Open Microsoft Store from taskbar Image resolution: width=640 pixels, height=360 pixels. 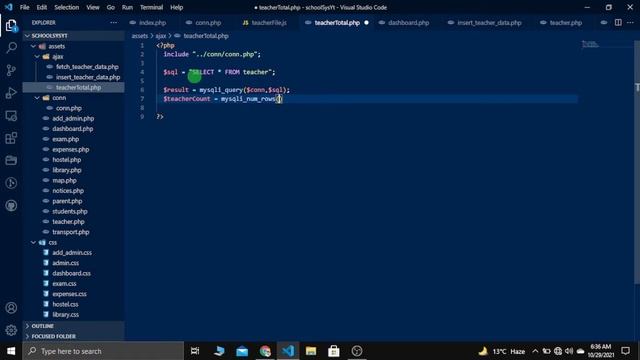[333, 351]
